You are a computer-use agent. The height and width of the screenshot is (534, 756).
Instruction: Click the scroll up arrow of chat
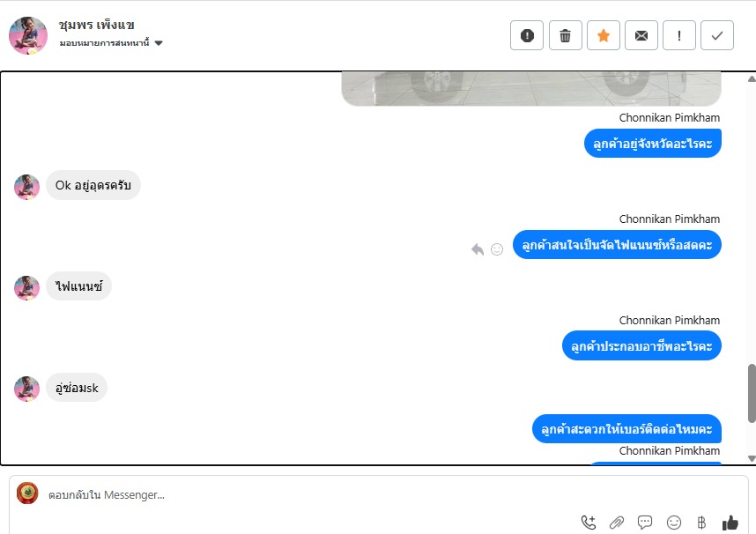752,78
